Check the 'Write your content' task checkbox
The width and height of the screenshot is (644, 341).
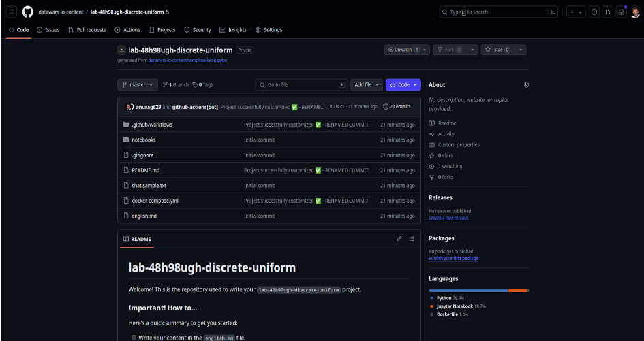134,338
